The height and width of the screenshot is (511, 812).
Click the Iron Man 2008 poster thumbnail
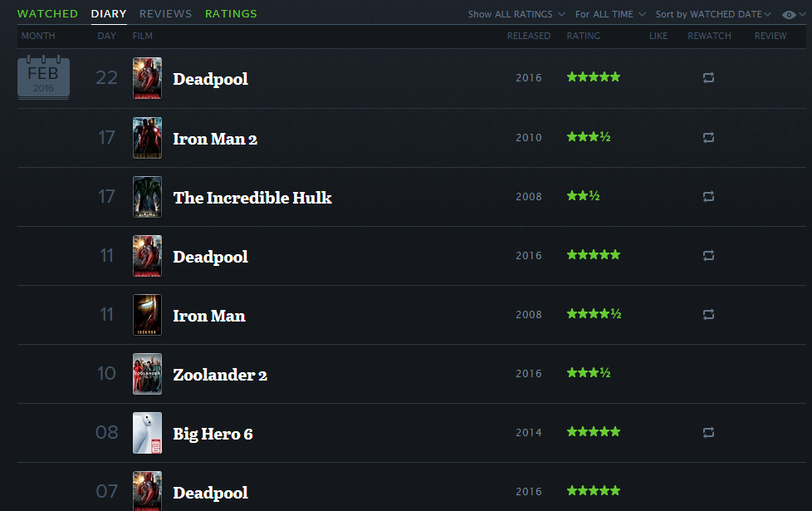[x=147, y=315]
